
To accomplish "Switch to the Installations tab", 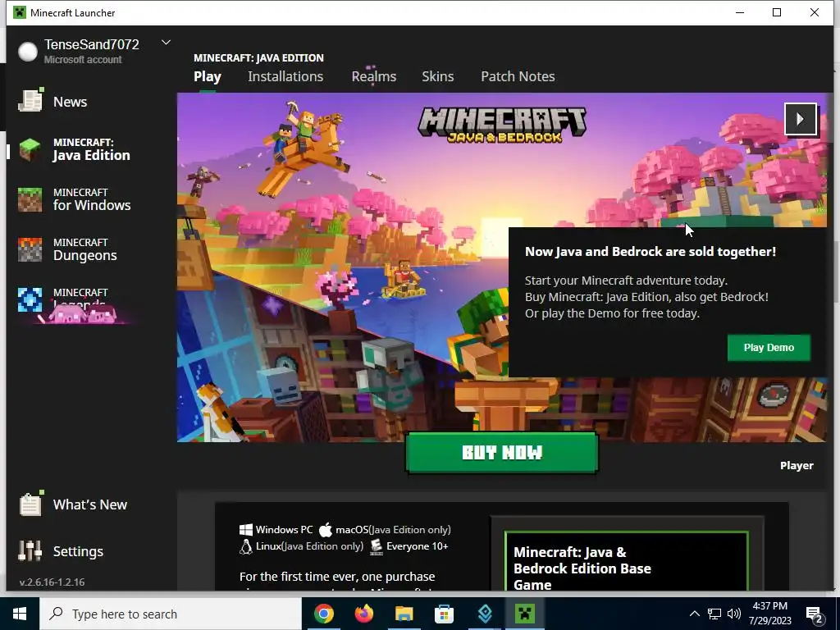I will click(x=285, y=76).
